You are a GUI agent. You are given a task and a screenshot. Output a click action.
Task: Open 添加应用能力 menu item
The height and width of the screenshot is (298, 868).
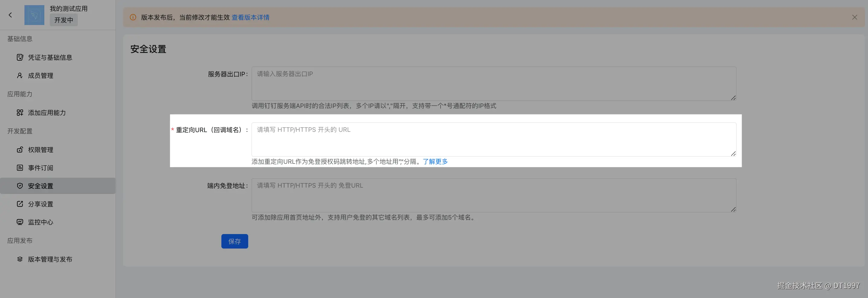tap(58, 113)
